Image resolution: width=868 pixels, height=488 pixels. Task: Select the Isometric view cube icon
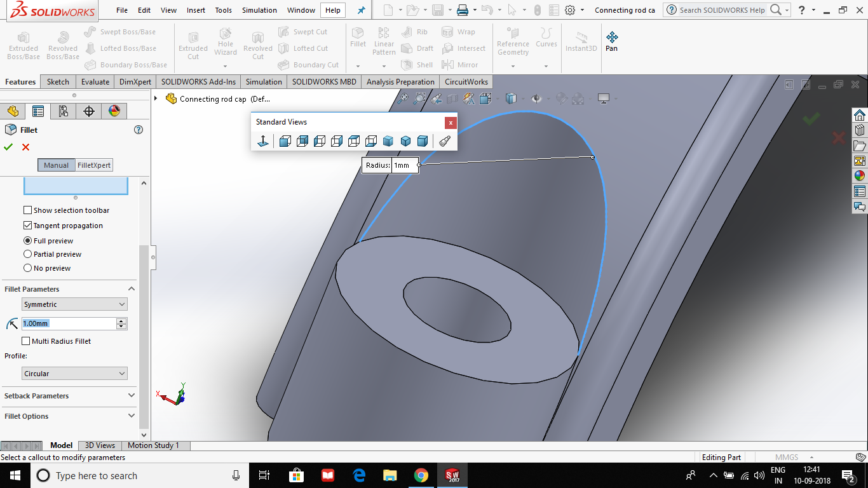click(388, 140)
